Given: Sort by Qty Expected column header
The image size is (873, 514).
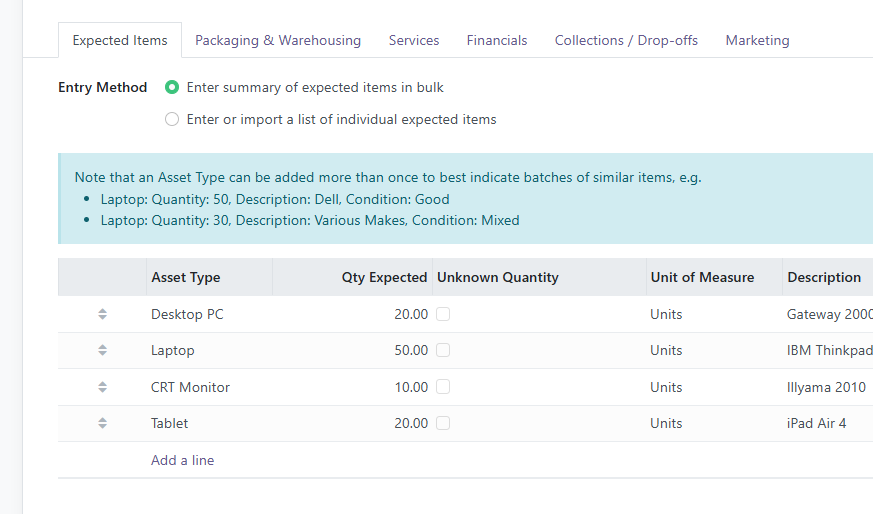Looking at the screenshot, I should (384, 278).
